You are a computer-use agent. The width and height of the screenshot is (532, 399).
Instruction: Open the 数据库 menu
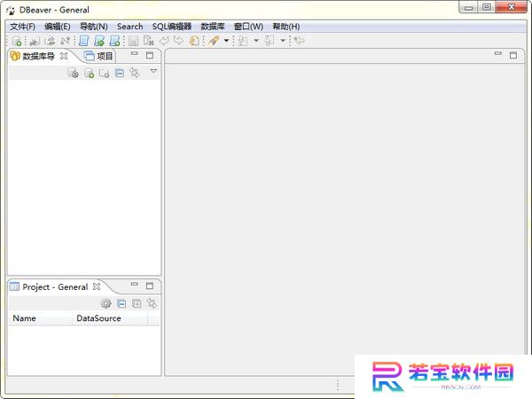[213, 27]
